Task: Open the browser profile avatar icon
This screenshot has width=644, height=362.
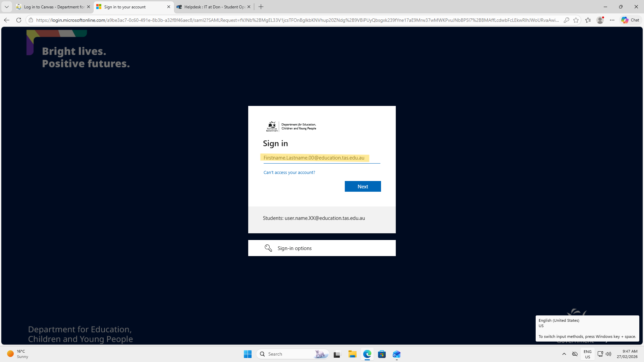Action: [600, 20]
